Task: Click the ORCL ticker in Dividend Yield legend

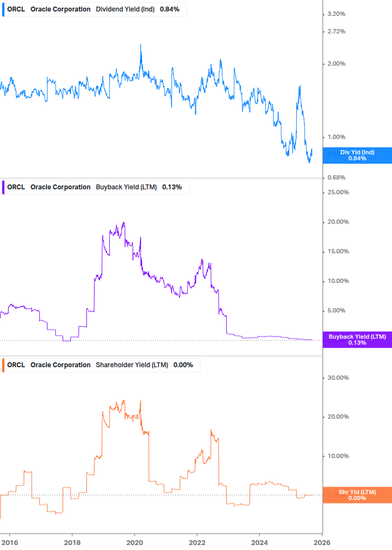Action: pos(16,9)
